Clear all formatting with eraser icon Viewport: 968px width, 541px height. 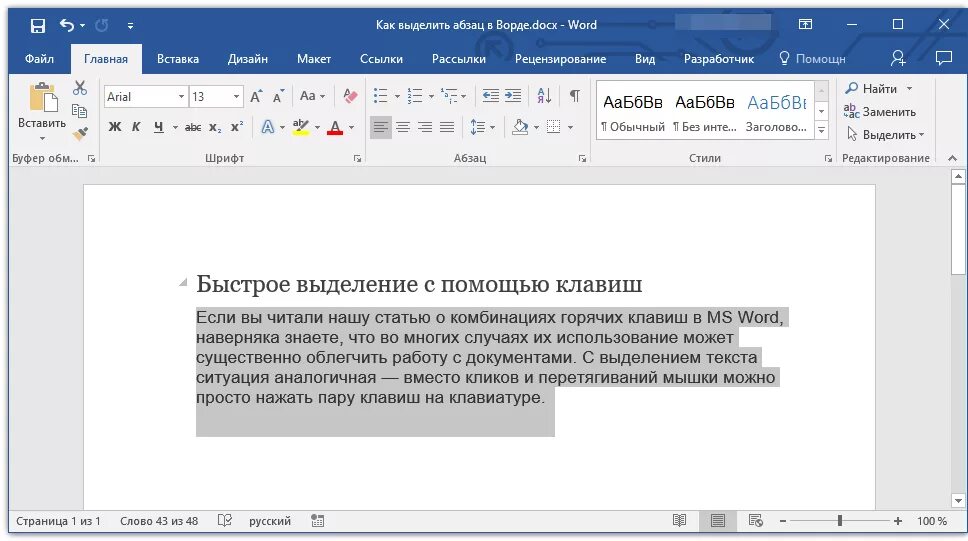point(350,96)
